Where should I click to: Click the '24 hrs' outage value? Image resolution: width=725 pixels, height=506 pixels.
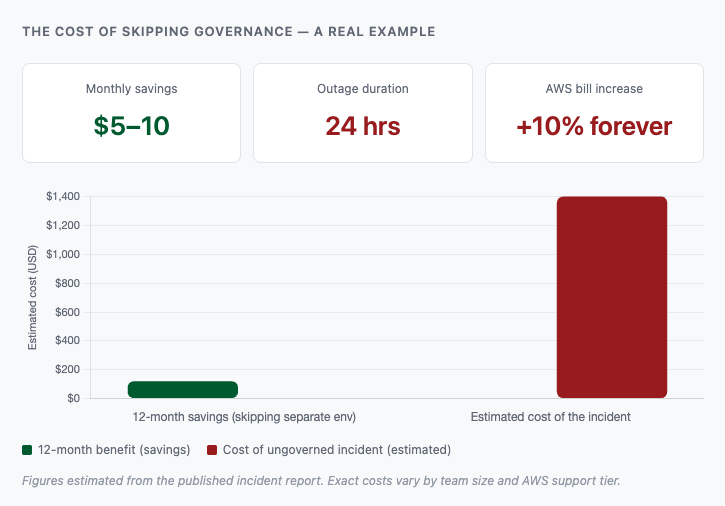[x=362, y=126]
